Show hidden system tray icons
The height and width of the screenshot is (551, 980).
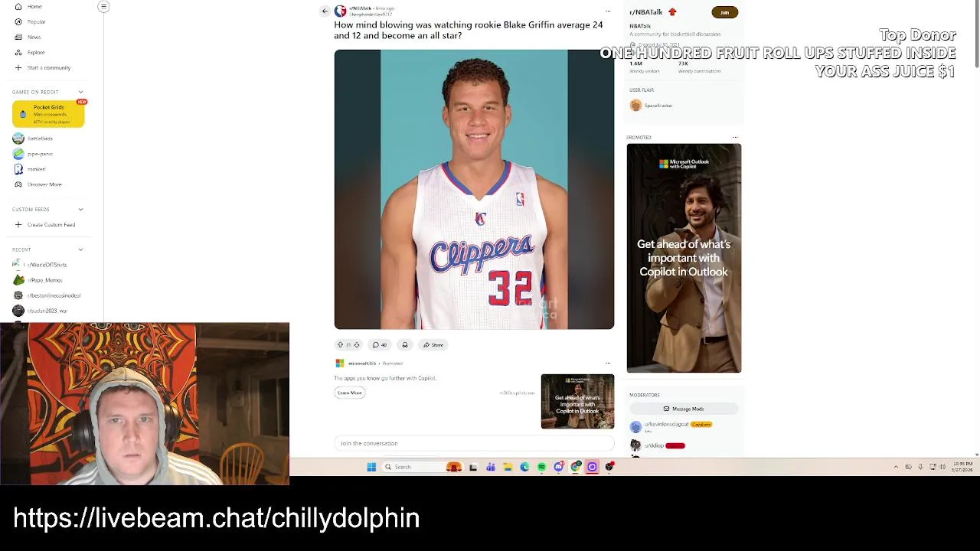pyautogui.click(x=896, y=467)
